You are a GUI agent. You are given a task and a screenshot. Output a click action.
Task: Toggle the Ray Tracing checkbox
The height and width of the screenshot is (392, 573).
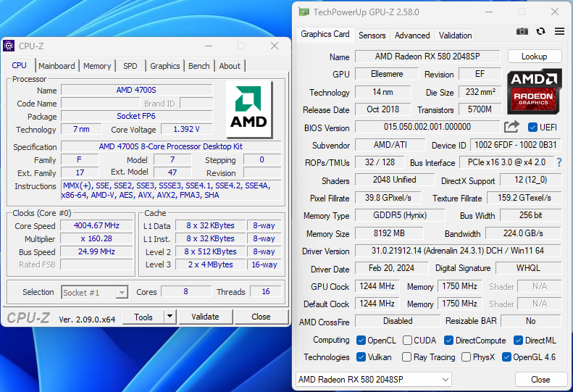(x=406, y=357)
